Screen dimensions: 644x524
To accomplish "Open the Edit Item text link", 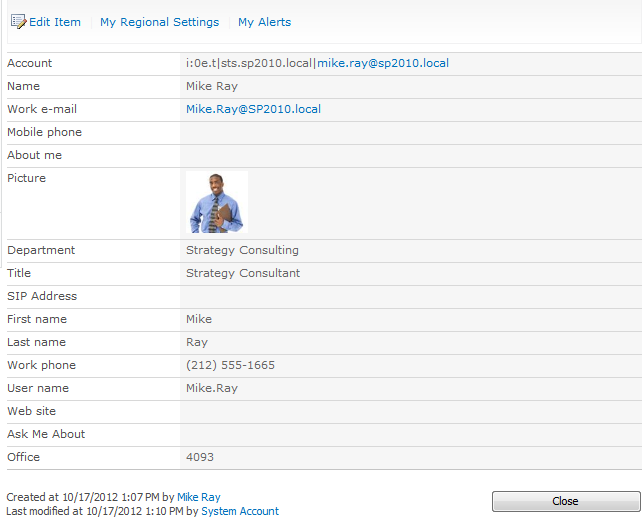I will (55, 22).
